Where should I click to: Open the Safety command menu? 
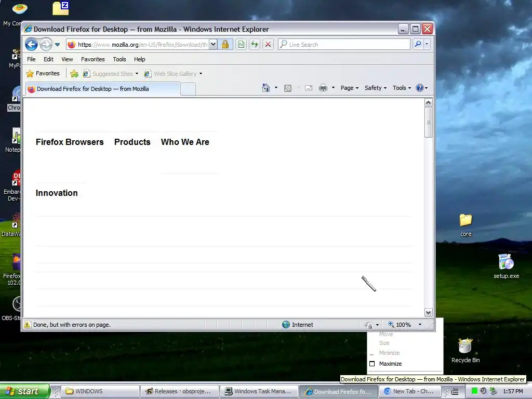(x=376, y=88)
